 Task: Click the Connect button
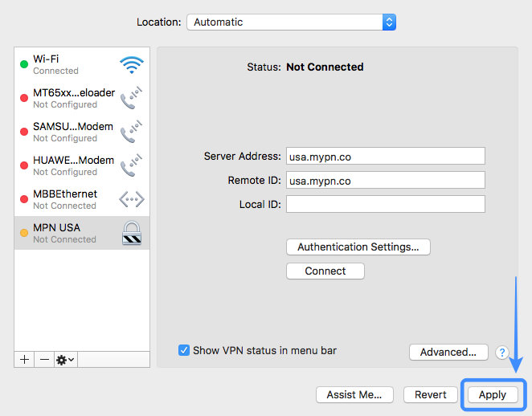325,271
